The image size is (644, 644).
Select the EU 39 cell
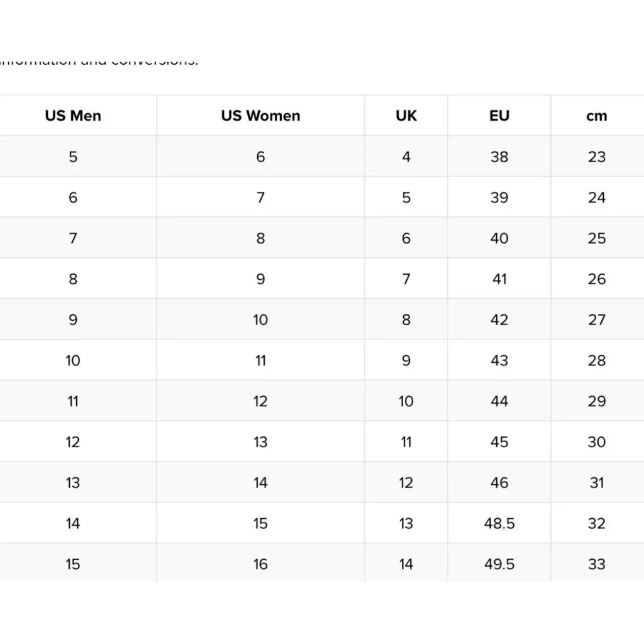(x=499, y=197)
